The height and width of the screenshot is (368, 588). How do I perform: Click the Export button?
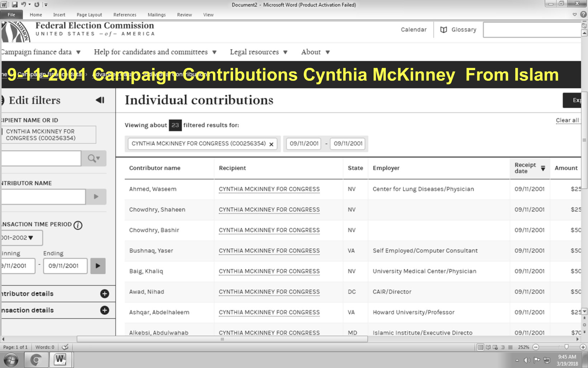pos(572,100)
